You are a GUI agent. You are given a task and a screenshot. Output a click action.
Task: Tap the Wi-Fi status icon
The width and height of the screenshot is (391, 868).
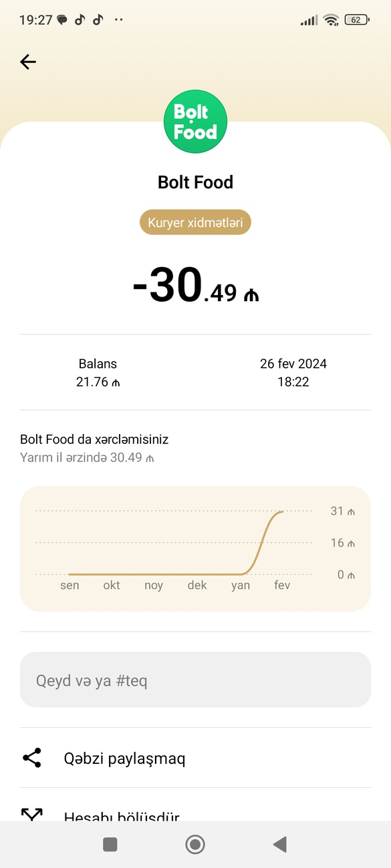331,20
